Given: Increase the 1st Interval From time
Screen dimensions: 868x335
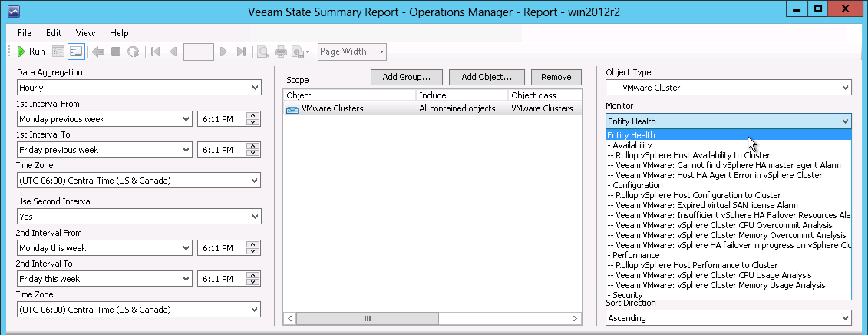Looking at the screenshot, I should coord(253,115).
